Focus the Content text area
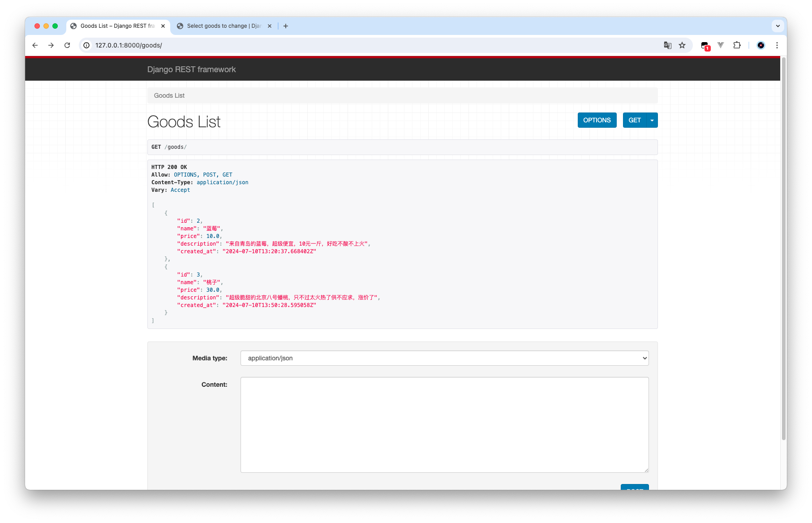Screen dimensions: 812x523 444,425
